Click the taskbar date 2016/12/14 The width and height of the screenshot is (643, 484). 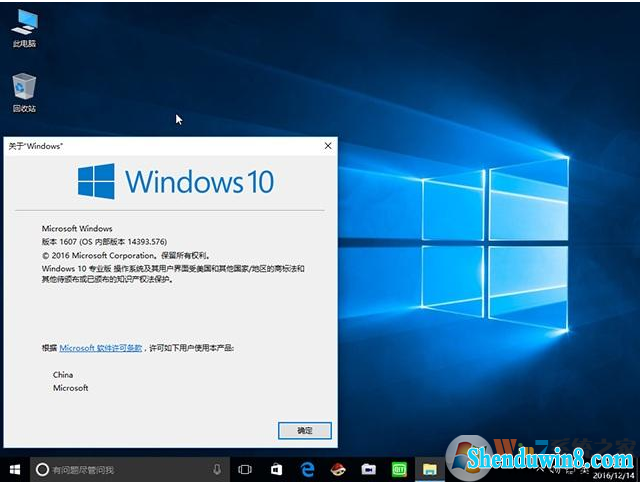[x=613, y=475]
